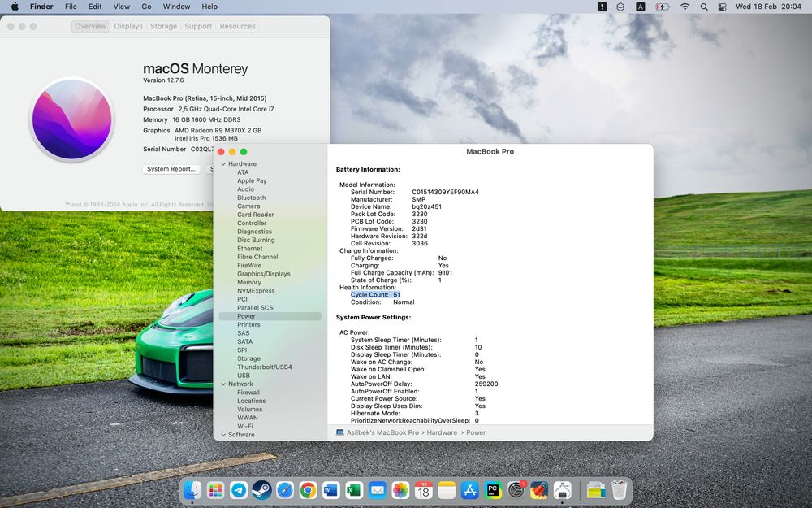Screen dimensions: 812x508
Task: Open the File menu
Action: [71, 7]
